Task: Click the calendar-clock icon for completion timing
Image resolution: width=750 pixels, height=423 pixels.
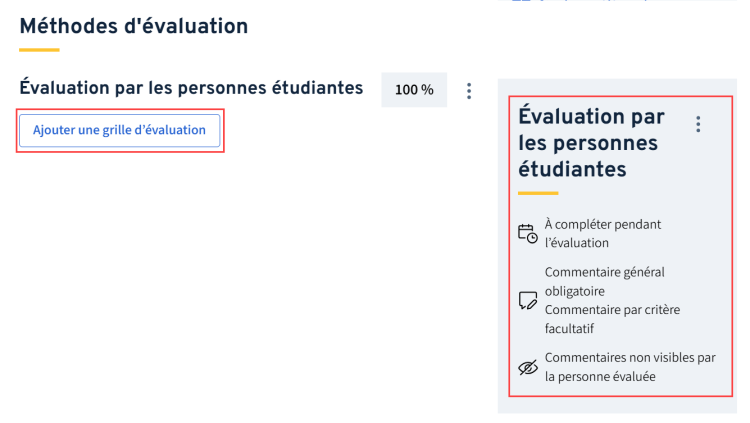Action: point(528,234)
